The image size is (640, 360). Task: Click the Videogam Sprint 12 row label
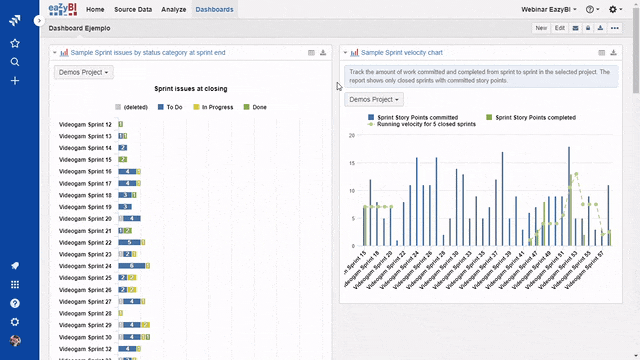pyautogui.click(x=85, y=124)
